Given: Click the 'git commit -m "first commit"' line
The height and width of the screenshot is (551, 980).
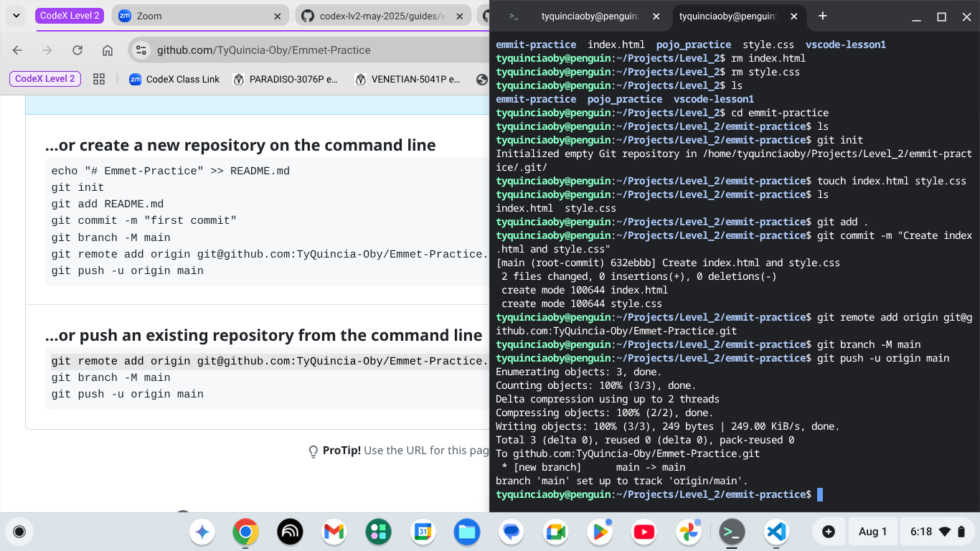Looking at the screenshot, I should point(144,221).
